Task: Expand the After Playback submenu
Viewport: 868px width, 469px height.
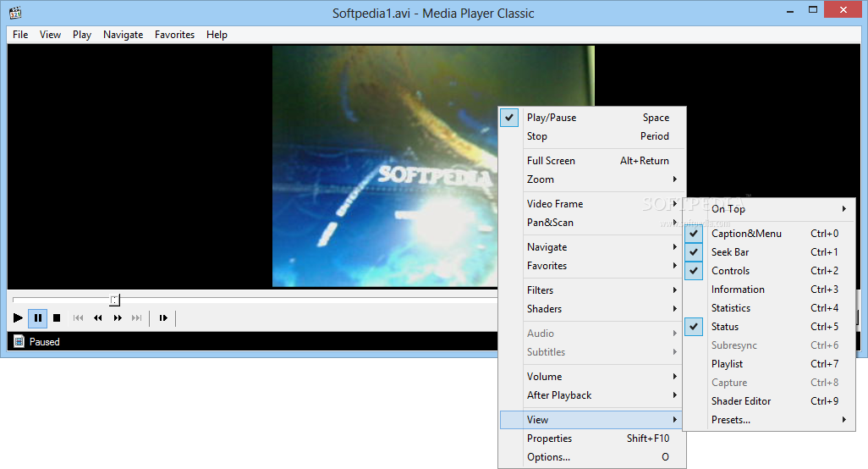Action: [x=592, y=395]
